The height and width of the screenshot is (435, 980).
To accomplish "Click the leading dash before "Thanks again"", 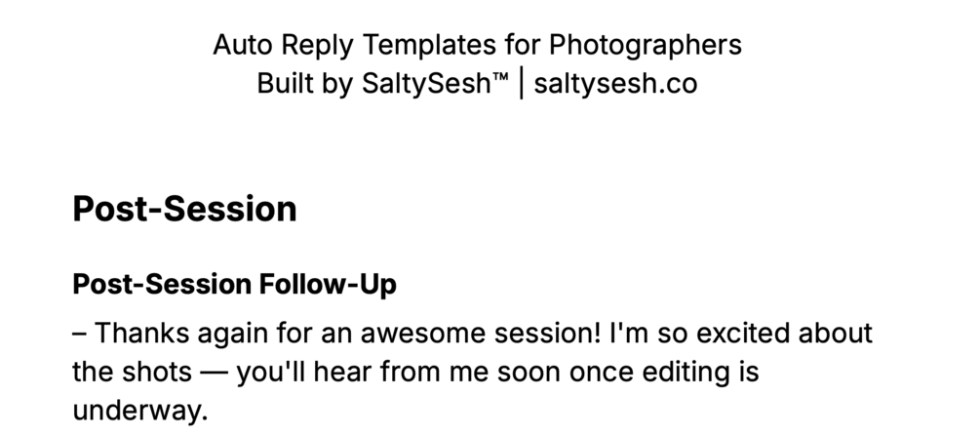I will point(80,334).
